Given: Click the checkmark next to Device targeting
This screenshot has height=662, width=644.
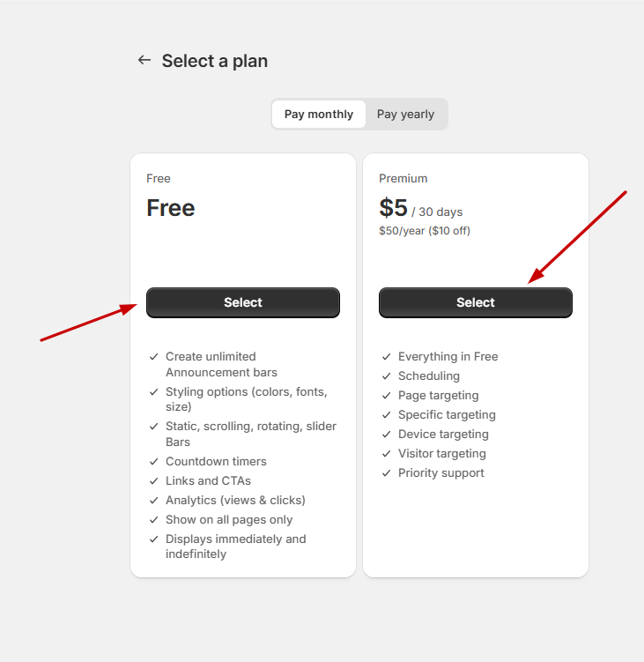Looking at the screenshot, I should point(387,435).
